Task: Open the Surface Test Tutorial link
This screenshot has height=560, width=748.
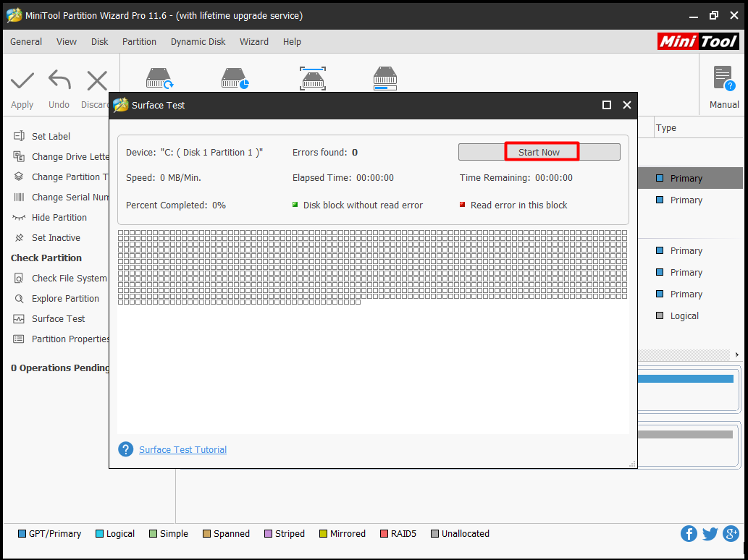Action: pyautogui.click(x=182, y=449)
